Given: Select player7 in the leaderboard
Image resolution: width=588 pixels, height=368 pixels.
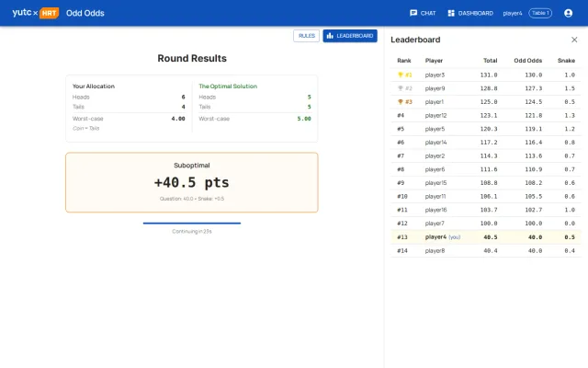Looking at the screenshot, I should tap(435, 224).
